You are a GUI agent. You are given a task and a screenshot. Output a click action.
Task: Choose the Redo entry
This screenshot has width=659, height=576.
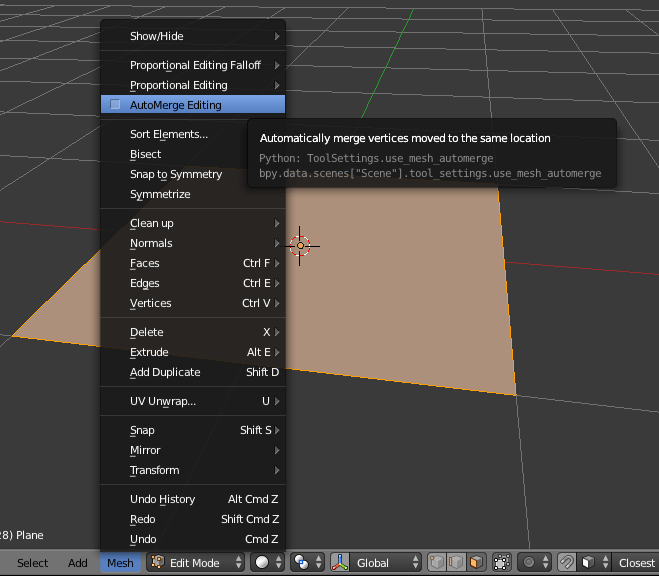(193, 519)
